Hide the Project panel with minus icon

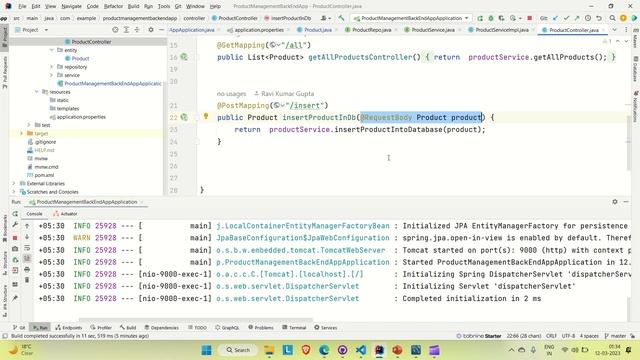161,30
